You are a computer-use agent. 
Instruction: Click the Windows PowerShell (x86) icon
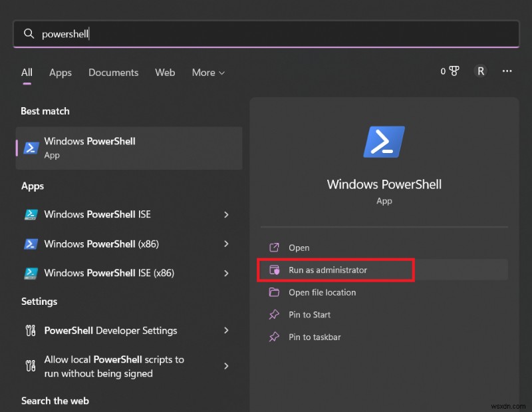point(31,244)
